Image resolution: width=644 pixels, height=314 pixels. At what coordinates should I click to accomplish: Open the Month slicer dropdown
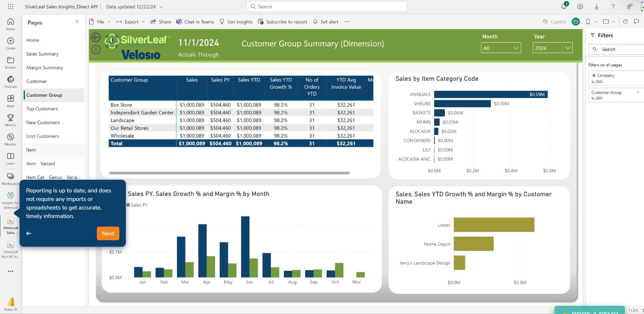click(x=501, y=48)
